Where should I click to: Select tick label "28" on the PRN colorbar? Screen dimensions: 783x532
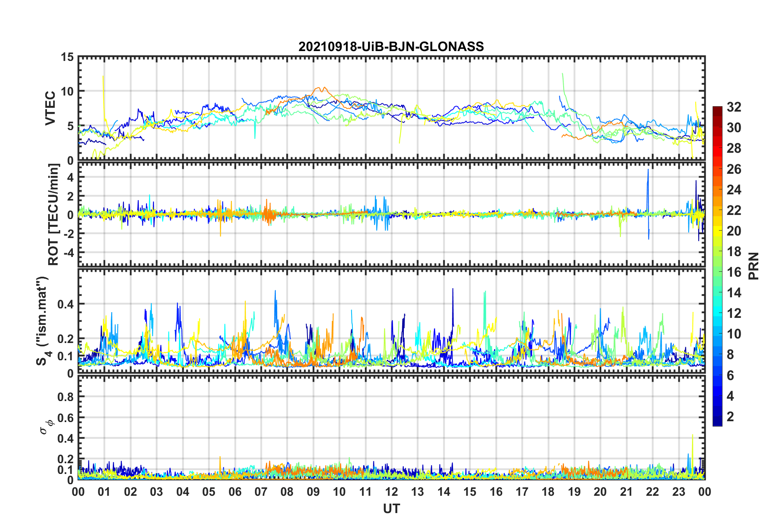pyautogui.click(x=734, y=148)
